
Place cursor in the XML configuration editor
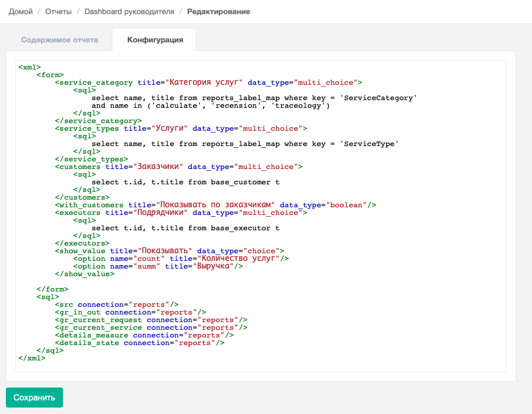(261, 216)
